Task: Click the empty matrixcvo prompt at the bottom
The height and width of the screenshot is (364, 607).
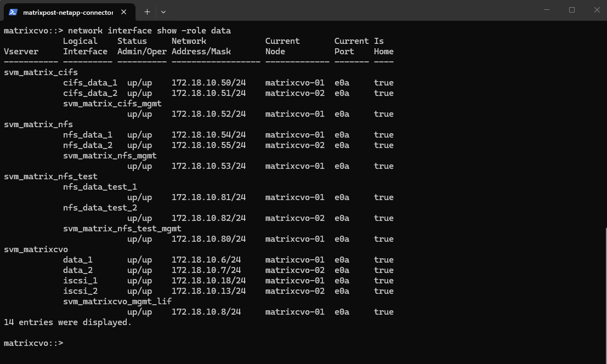Action: click(33, 343)
